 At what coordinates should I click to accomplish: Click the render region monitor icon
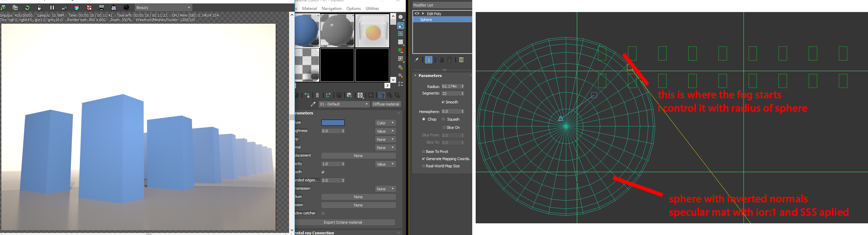pyautogui.click(x=102, y=8)
